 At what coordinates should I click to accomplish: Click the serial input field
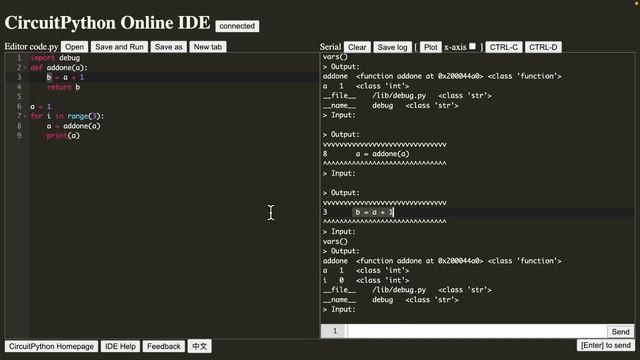pyautogui.click(x=477, y=331)
